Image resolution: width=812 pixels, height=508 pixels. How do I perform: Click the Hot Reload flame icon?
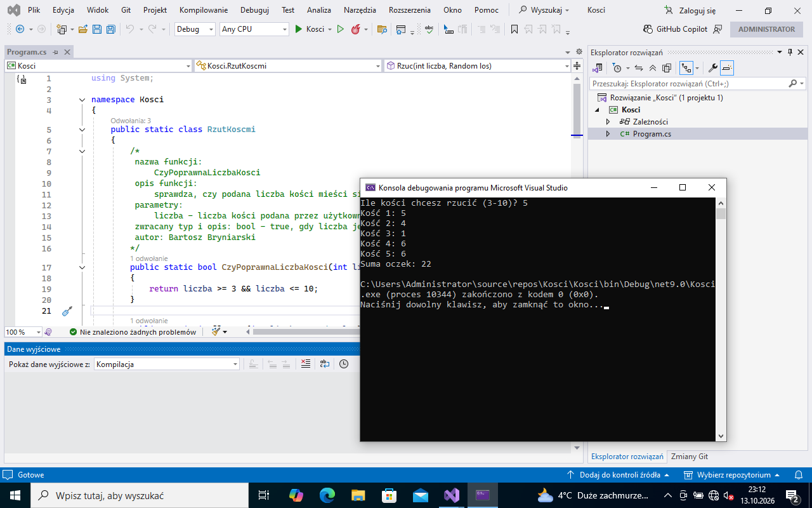click(x=355, y=29)
